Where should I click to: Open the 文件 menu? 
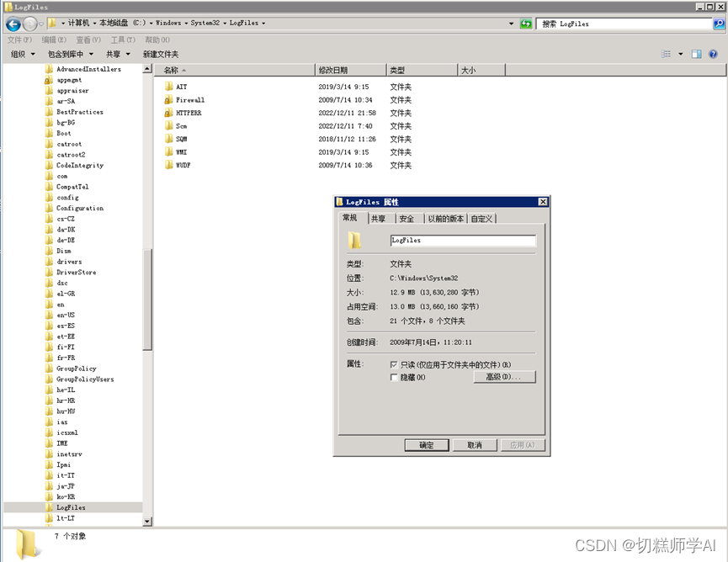(19, 40)
